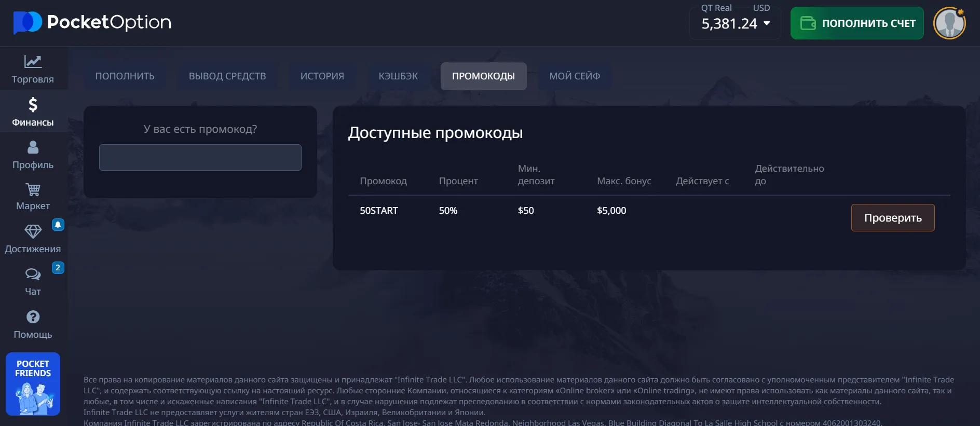Go to the МОЙ СЕЙФ tab
Image resolution: width=980 pixels, height=426 pixels.
point(575,76)
